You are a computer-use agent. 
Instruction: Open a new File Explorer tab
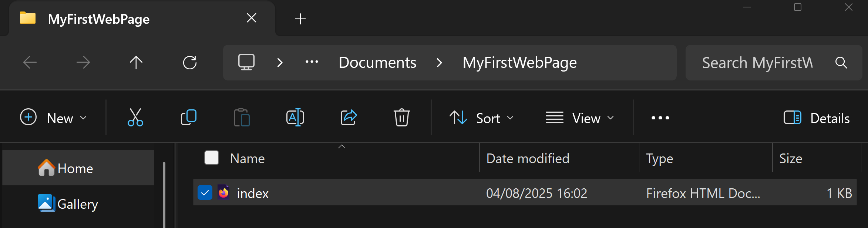tap(300, 19)
